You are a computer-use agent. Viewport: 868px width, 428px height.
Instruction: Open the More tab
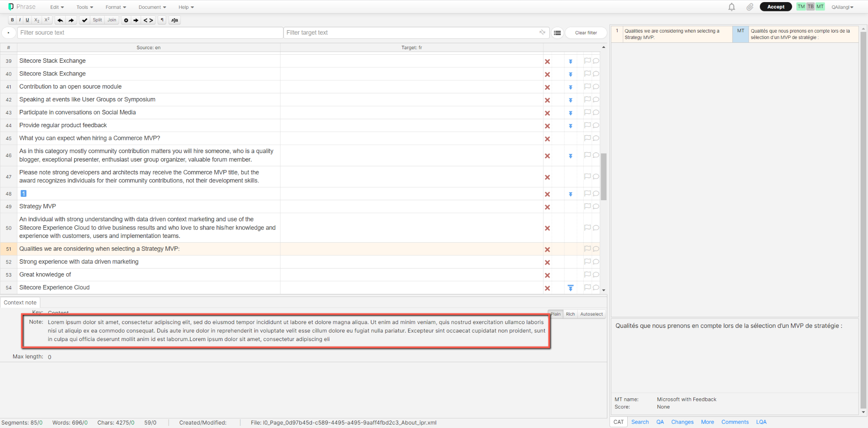pyautogui.click(x=707, y=422)
